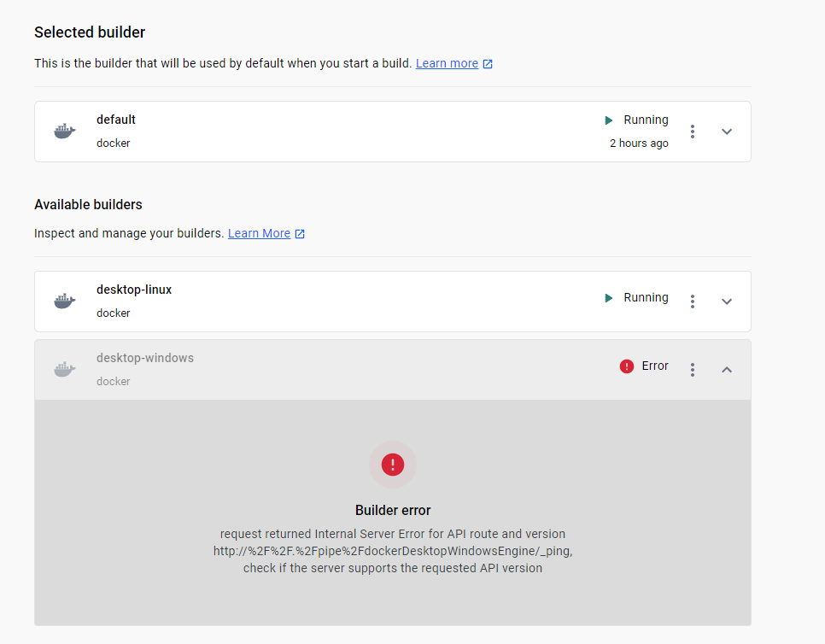Viewport: 825px width, 644px height.
Task: Open the three-dot menu for desktop-linux builder
Action: [x=693, y=302]
